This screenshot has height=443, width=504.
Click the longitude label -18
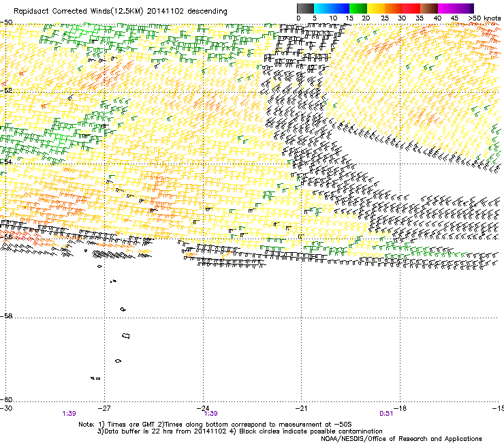point(400,408)
